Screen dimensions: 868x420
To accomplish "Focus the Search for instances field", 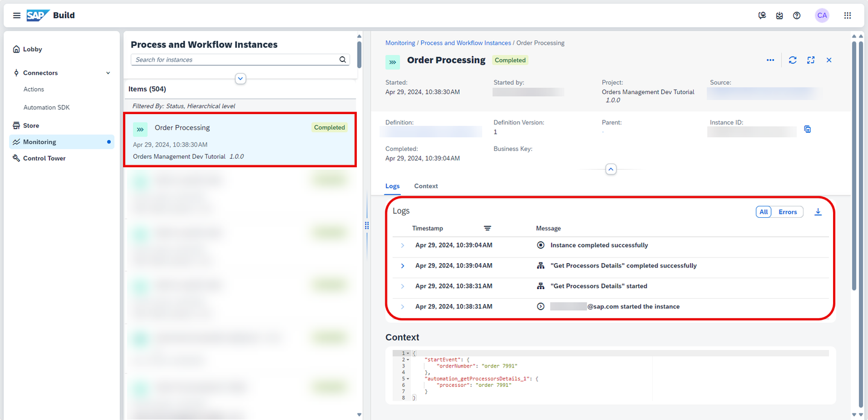I will (x=235, y=60).
